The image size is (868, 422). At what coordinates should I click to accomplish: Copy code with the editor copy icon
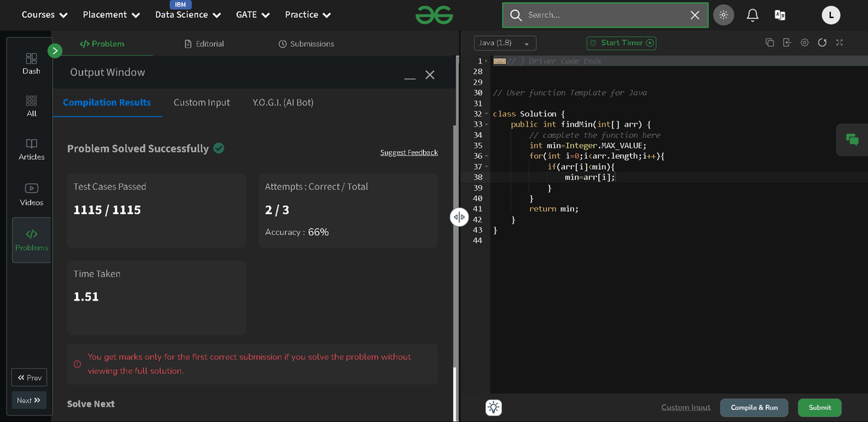coord(770,43)
